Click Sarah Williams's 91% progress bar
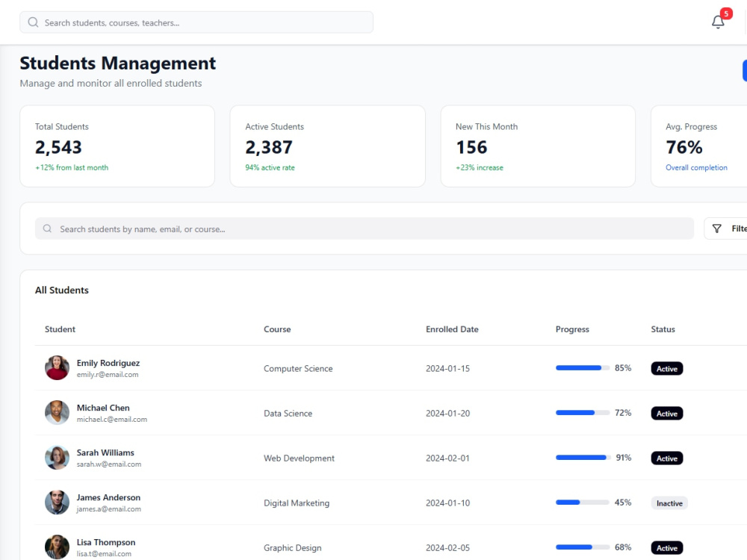This screenshot has width=747, height=560. click(x=583, y=457)
